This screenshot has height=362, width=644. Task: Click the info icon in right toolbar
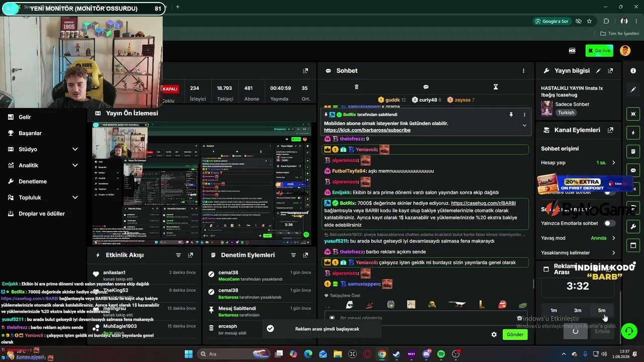(633, 71)
